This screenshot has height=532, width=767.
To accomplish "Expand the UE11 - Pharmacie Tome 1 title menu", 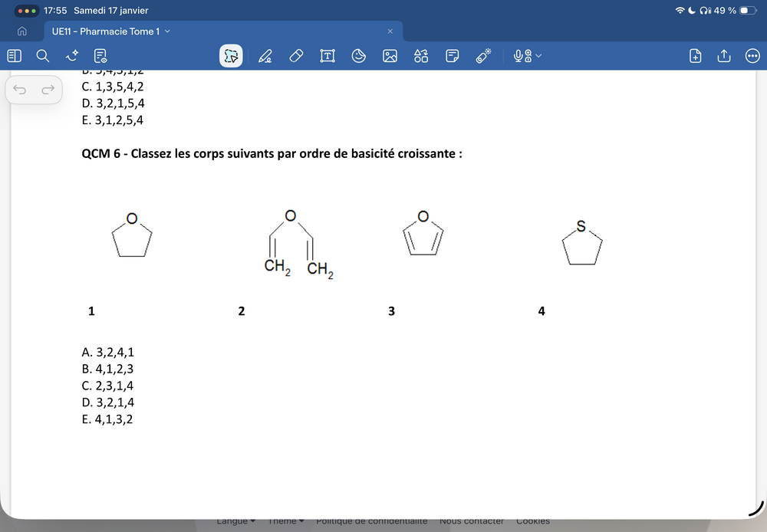I will pyautogui.click(x=167, y=31).
